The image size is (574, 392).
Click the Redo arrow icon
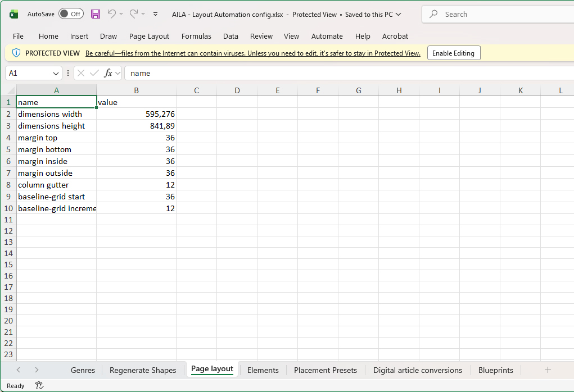(134, 14)
